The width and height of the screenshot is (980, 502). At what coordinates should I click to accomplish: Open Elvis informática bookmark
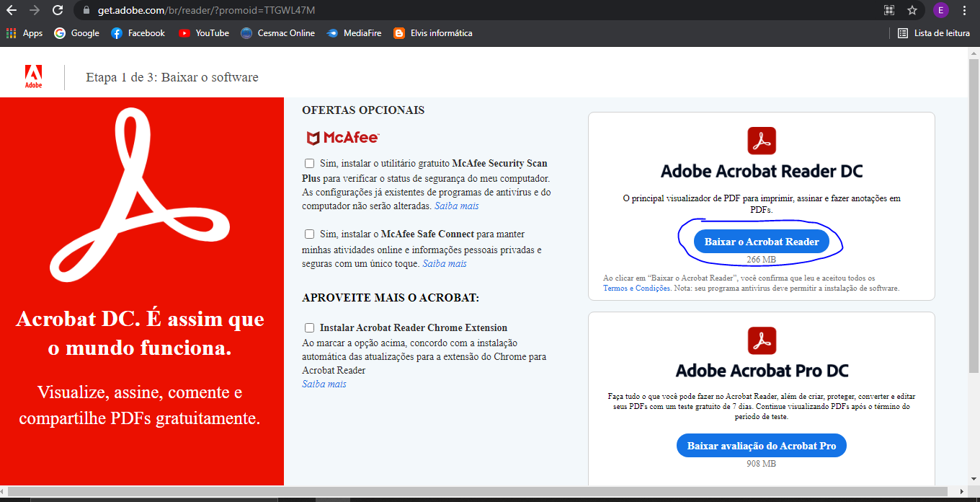[433, 33]
